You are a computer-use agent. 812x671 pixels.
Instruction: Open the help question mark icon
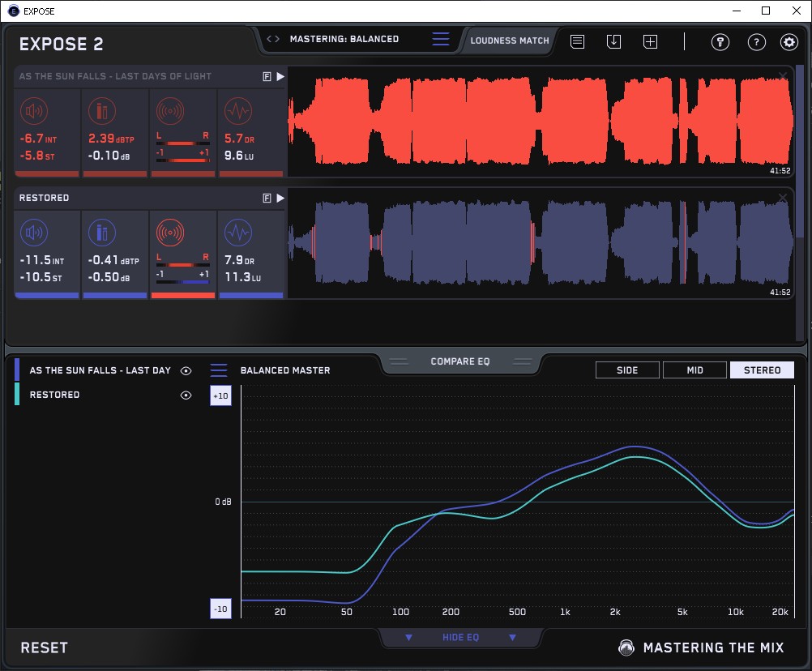point(756,42)
